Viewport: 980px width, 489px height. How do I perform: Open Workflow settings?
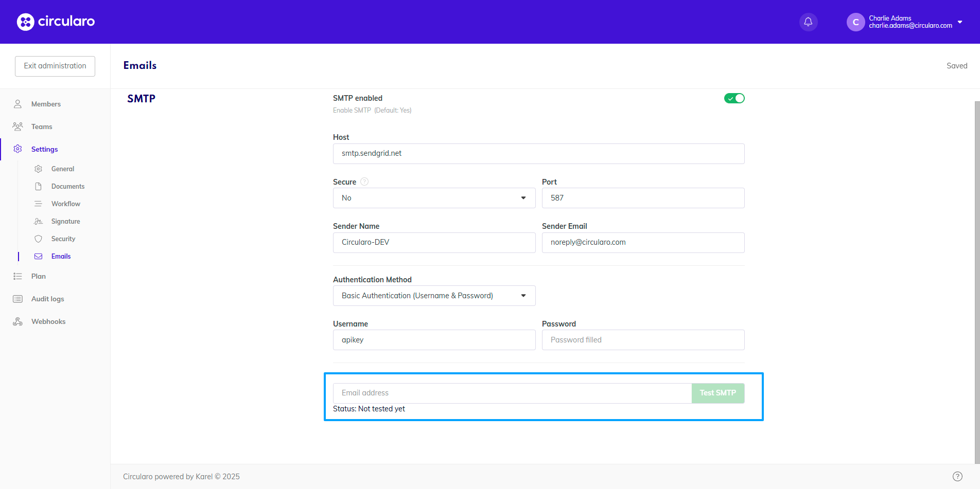point(65,204)
